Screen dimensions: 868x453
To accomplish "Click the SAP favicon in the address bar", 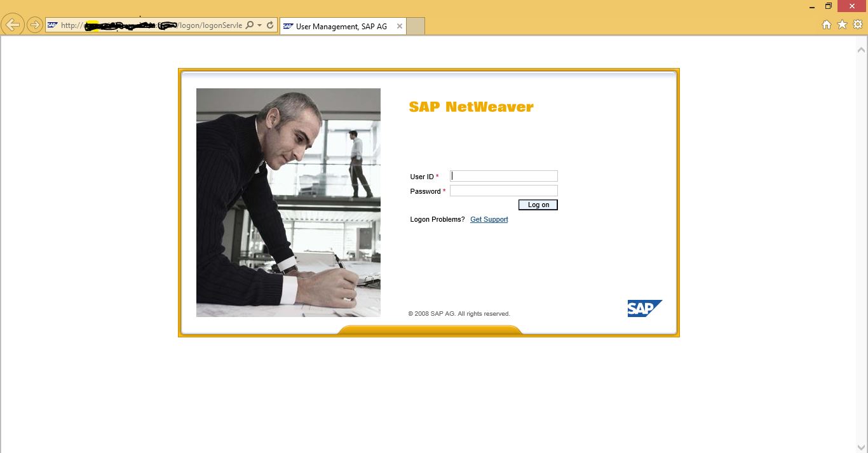I will (51, 25).
